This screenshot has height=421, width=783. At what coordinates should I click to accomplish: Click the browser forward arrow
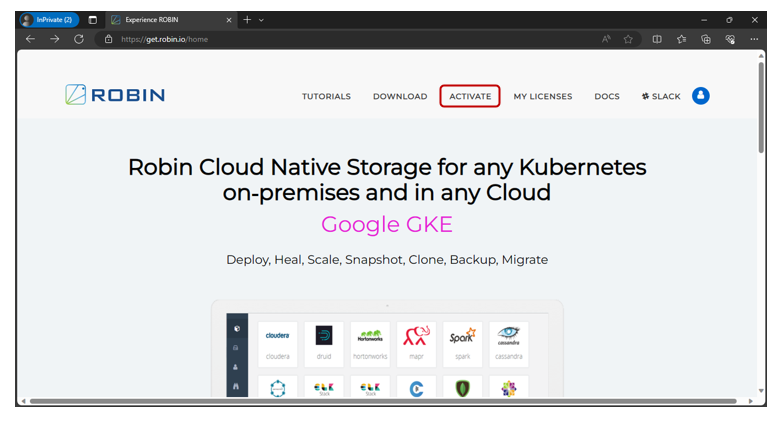click(54, 39)
